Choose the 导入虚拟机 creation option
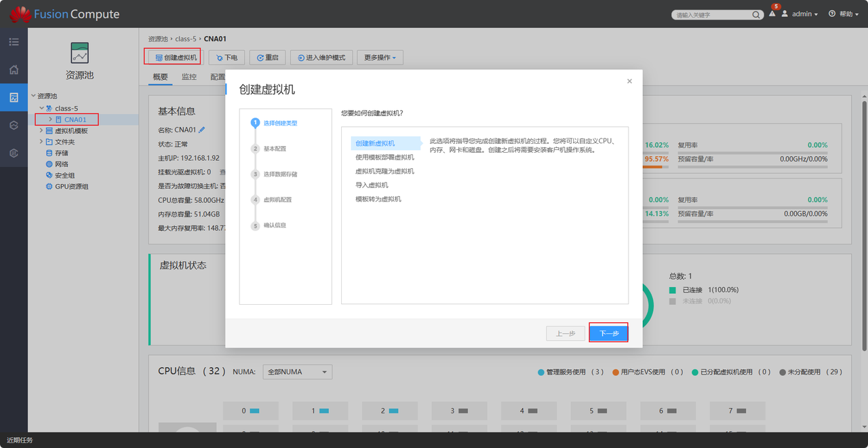This screenshot has height=448, width=868. point(372,185)
